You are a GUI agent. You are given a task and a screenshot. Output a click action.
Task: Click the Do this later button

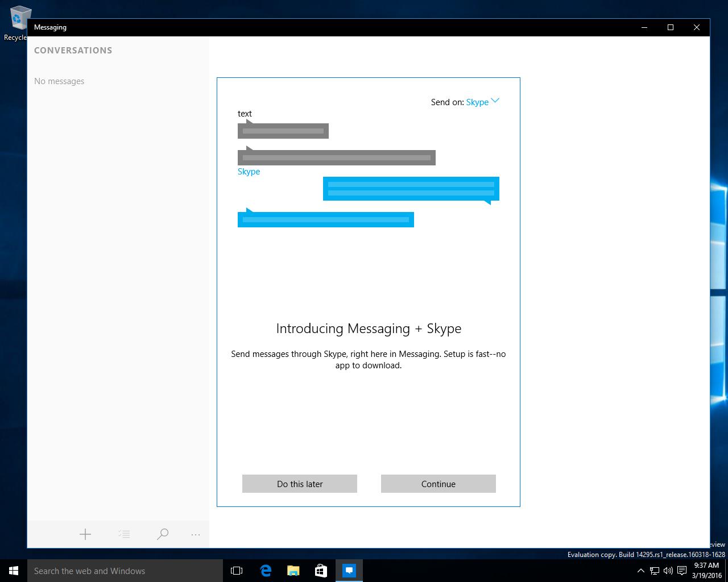coord(300,484)
